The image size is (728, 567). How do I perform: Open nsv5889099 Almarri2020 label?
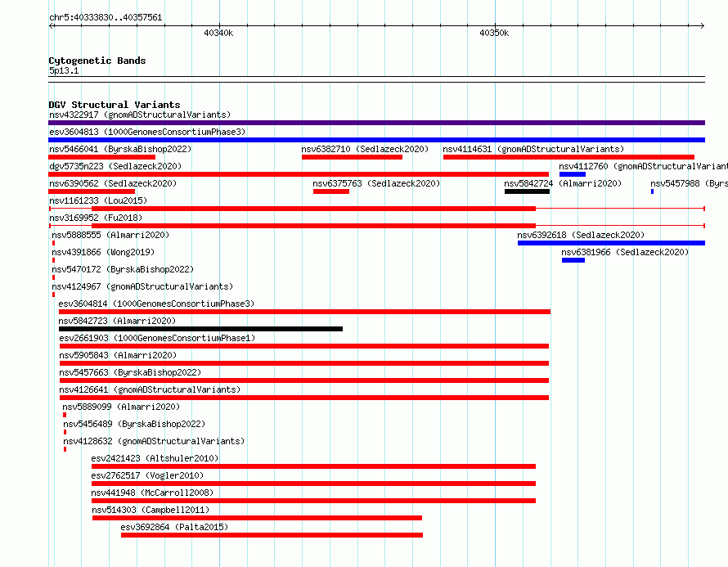click(x=121, y=407)
